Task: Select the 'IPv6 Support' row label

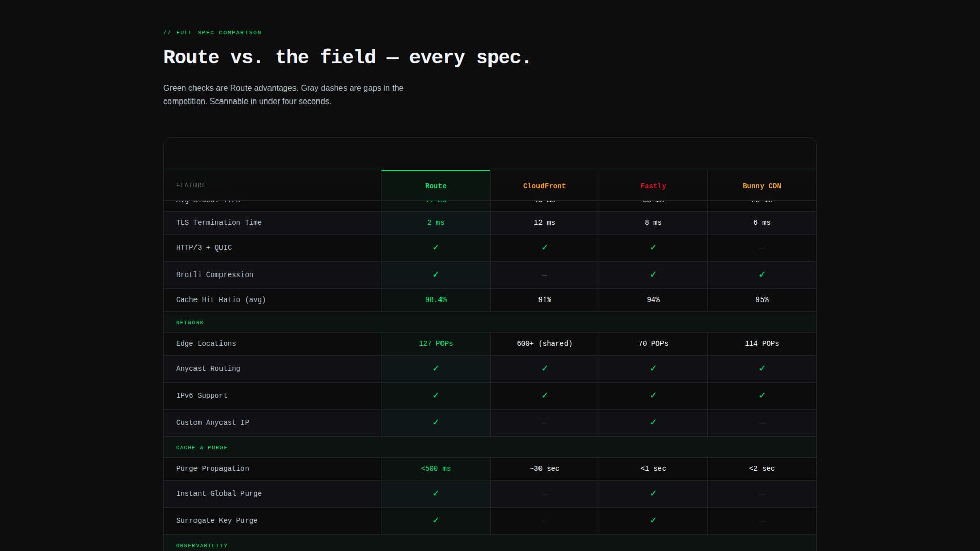Action: [202, 396]
